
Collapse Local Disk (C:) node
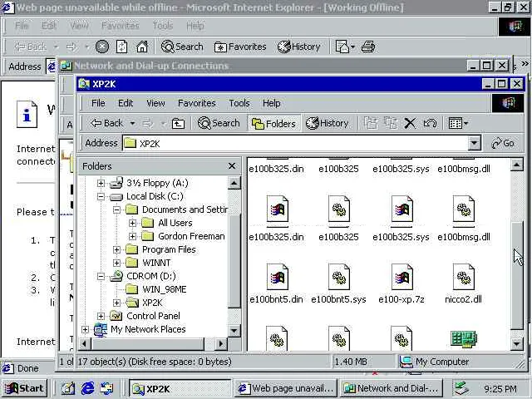click(x=101, y=196)
